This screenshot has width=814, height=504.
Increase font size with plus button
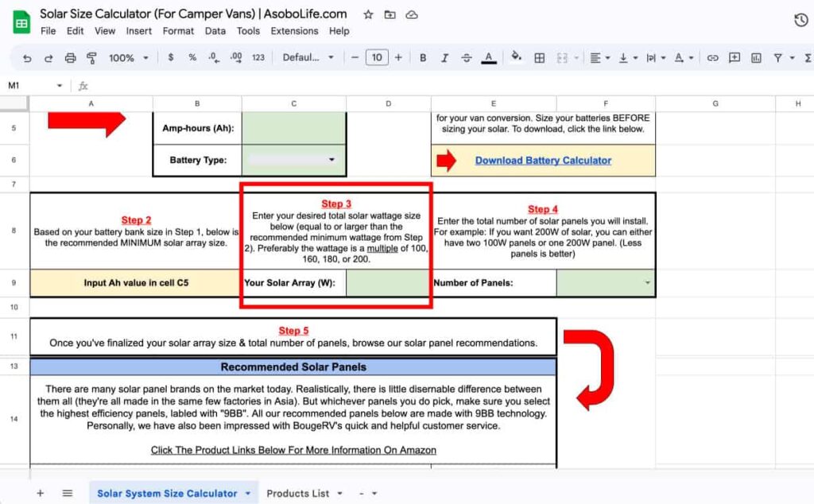click(398, 57)
